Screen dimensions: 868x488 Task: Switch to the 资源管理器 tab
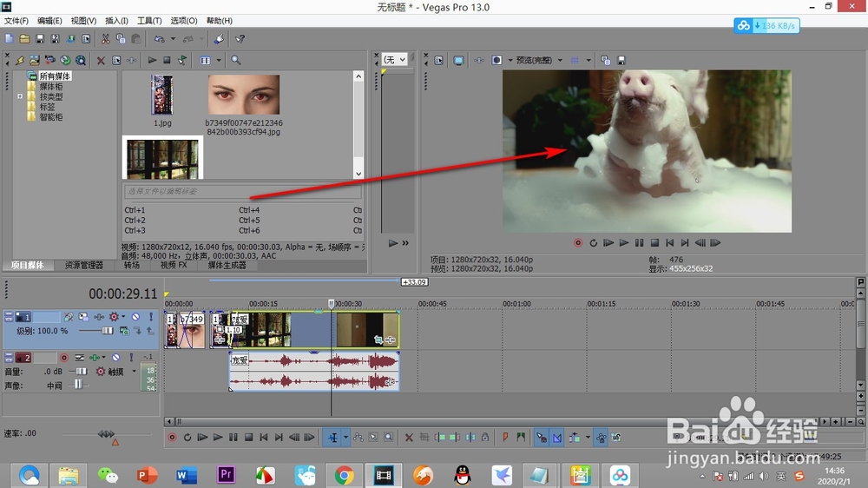84,266
